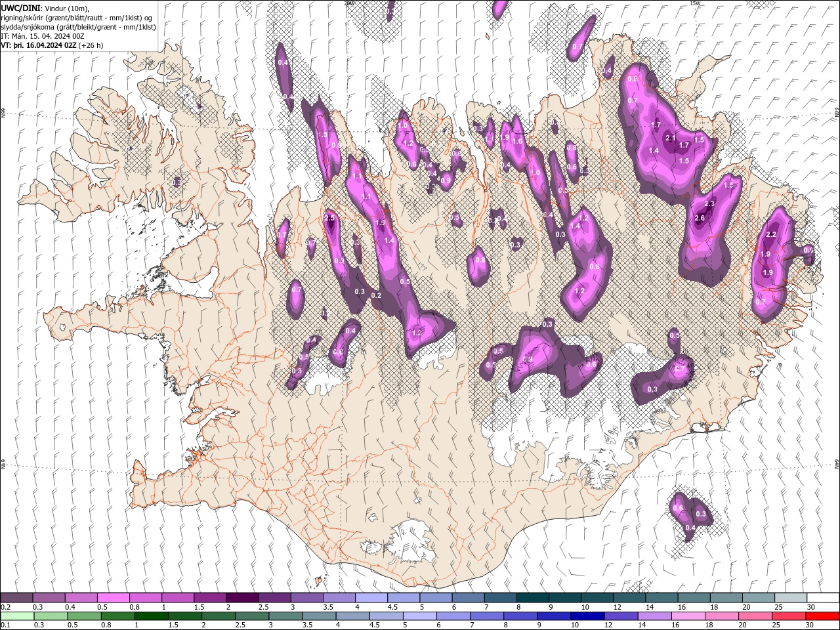Viewport: 840px width, 630px height.
Task: Click the bright pink snow swatch starting at 0.5
Action: (x=113, y=598)
